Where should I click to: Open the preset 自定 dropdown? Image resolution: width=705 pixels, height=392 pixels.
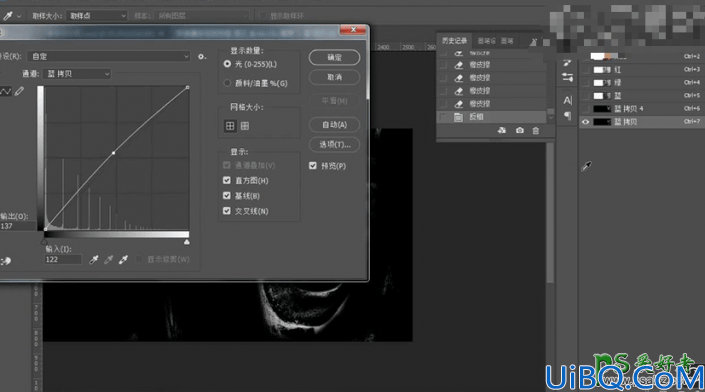click(x=109, y=56)
